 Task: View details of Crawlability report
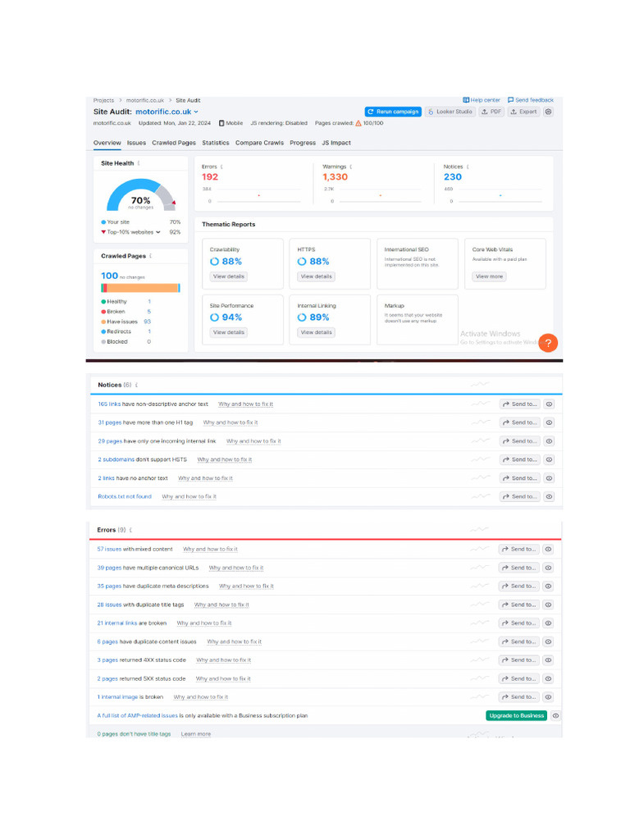pyautogui.click(x=229, y=276)
